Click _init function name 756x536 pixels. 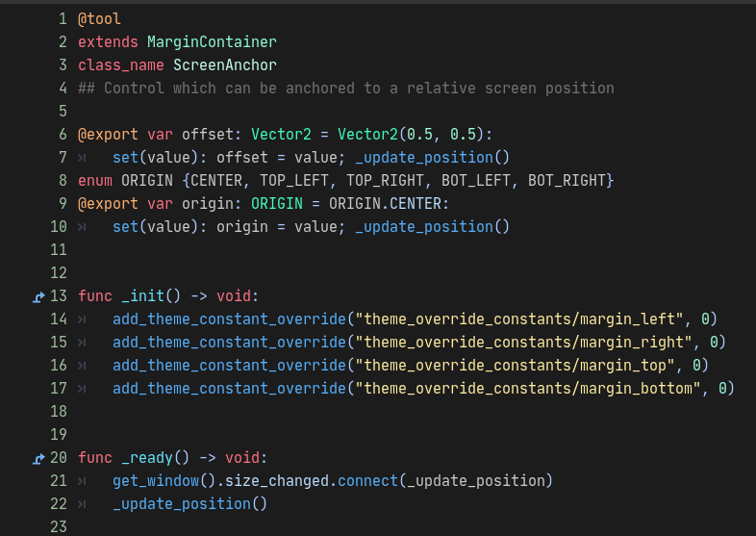(x=142, y=295)
